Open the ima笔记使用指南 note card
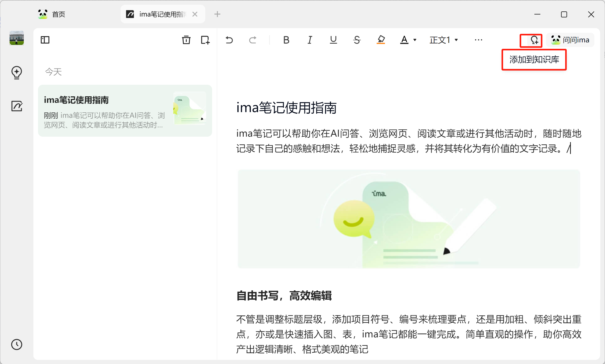Viewport: 605px width, 364px height. point(125,111)
